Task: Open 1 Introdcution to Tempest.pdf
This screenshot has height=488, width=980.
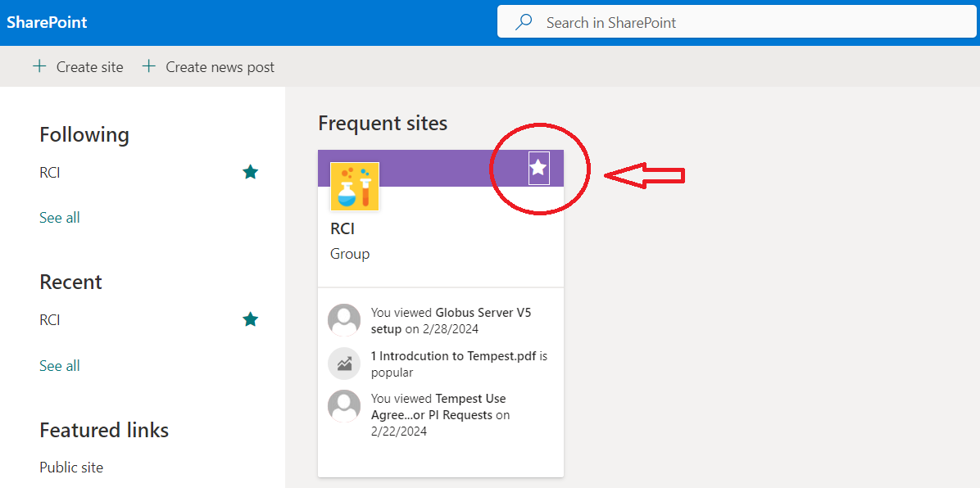Action: pyautogui.click(x=455, y=356)
